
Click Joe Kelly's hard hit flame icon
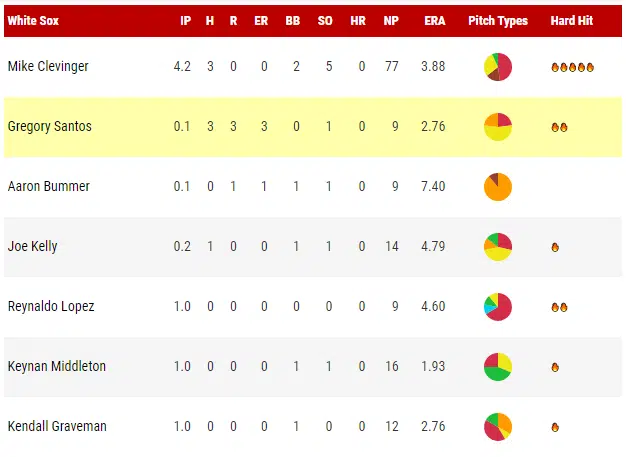pos(555,248)
